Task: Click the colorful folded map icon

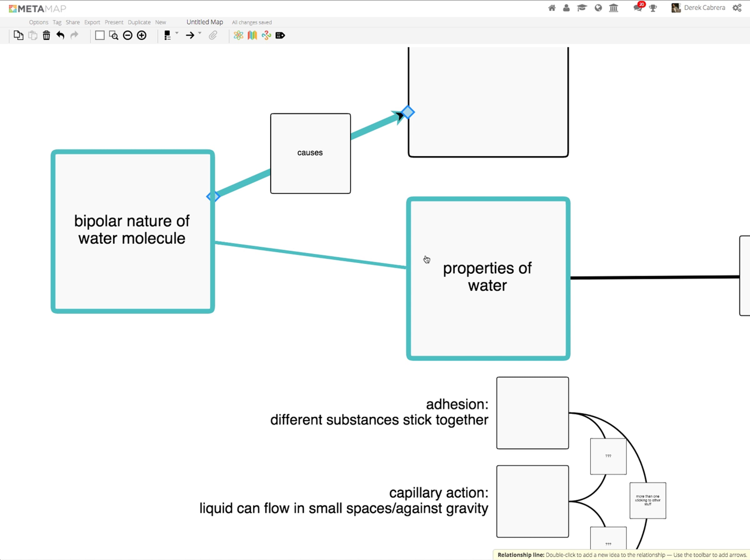Action: (252, 35)
